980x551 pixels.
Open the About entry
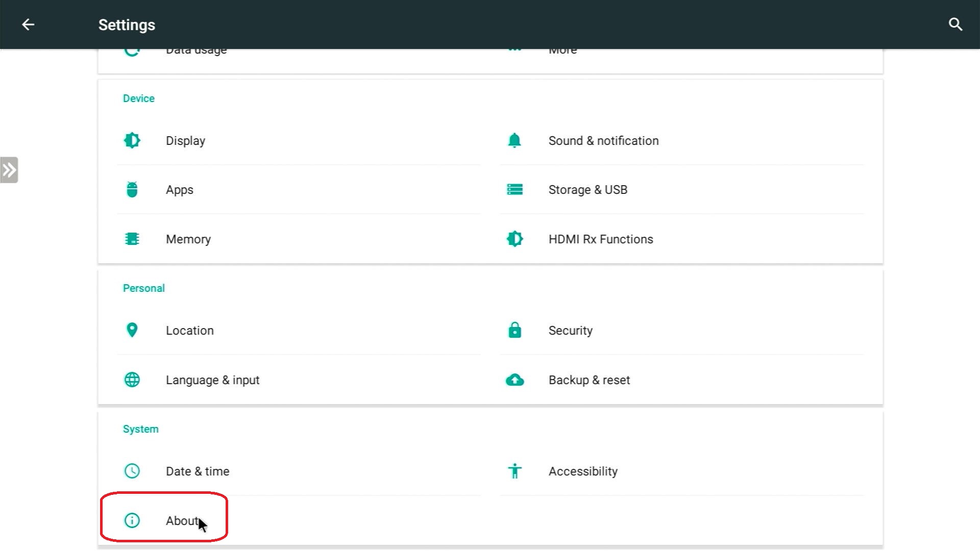pos(181,520)
